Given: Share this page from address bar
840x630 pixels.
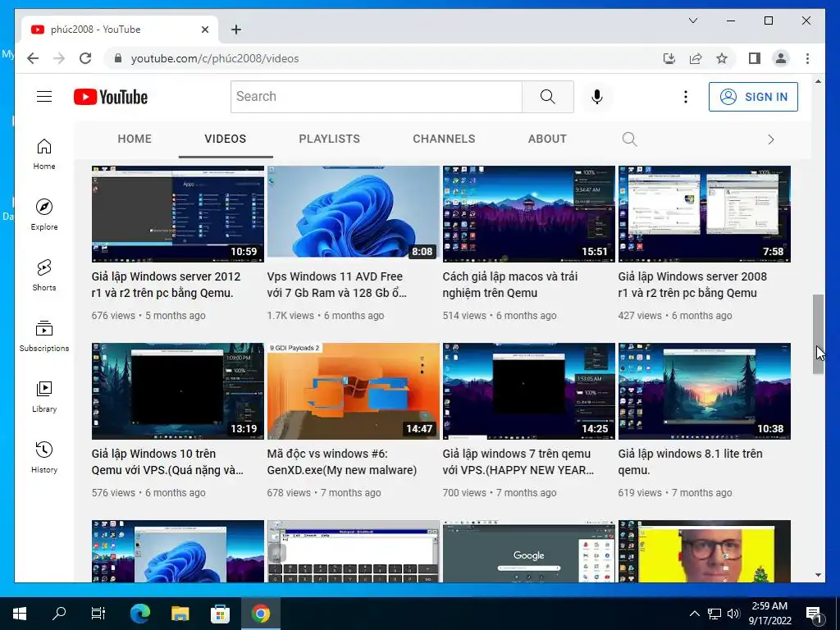Looking at the screenshot, I should coord(696,58).
